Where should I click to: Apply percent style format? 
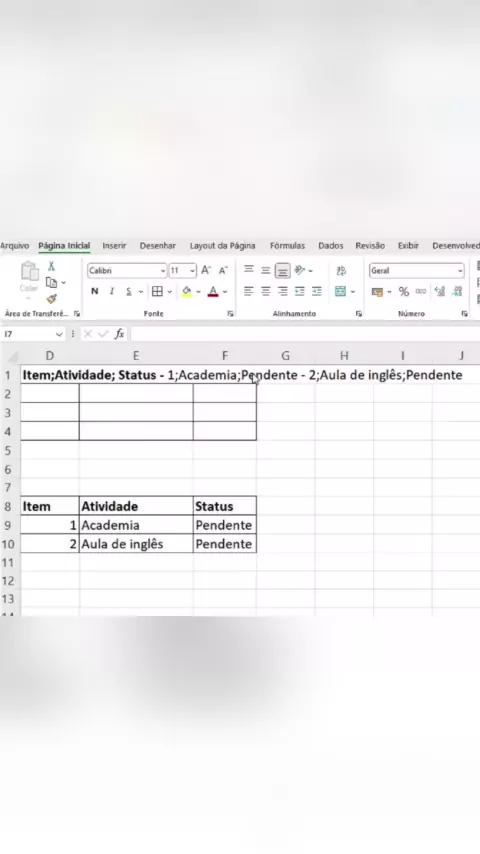click(404, 291)
